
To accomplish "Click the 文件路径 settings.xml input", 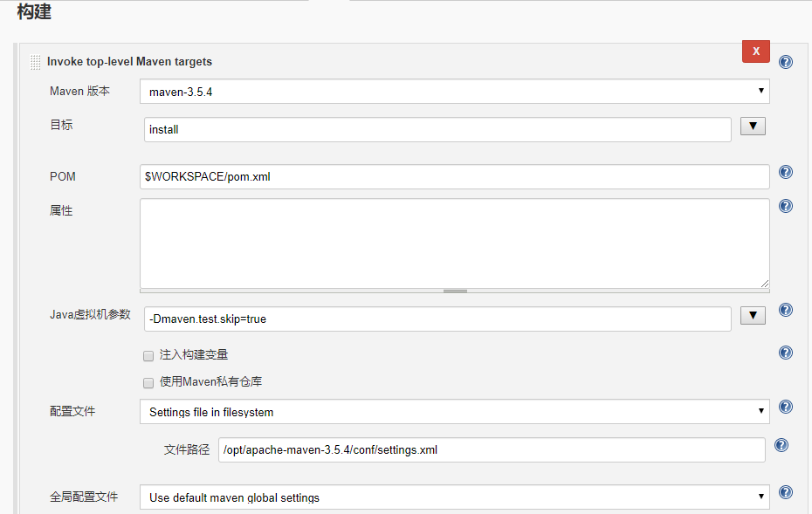I will [492, 450].
